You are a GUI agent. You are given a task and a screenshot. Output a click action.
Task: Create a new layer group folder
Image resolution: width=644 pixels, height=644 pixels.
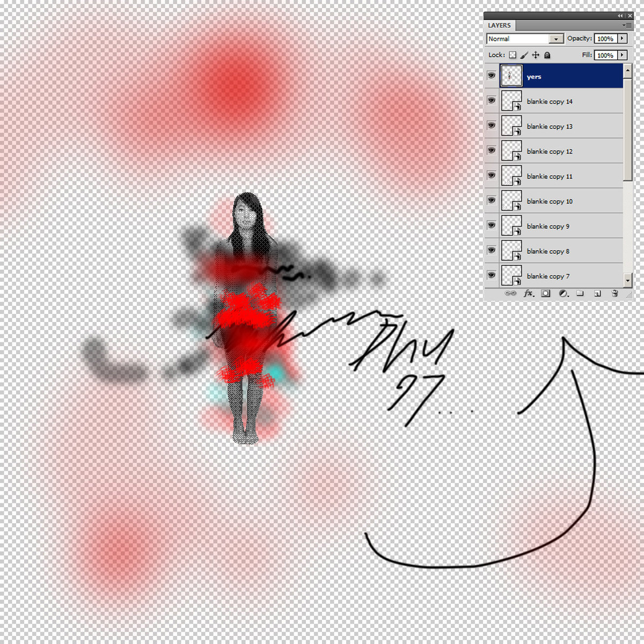point(580,294)
